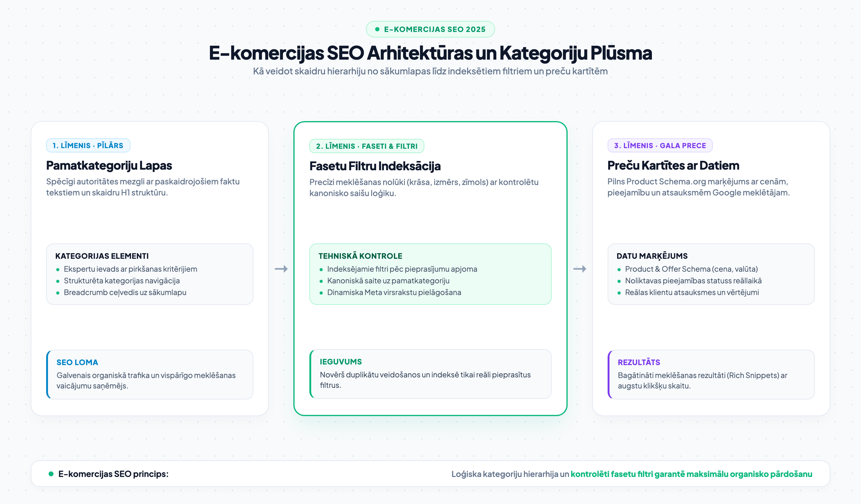Click Novērš duplikātu veidošanos text
Viewport: 861px width, 504px height.
point(425,380)
